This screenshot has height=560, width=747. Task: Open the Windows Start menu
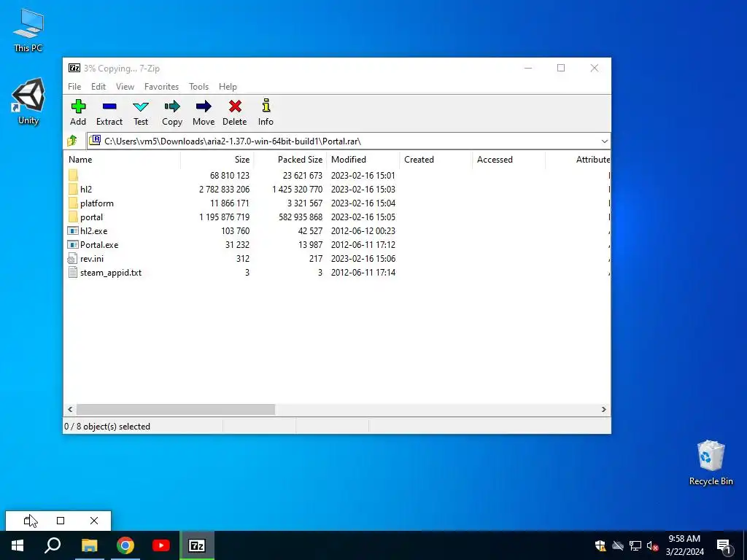[x=18, y=545]
